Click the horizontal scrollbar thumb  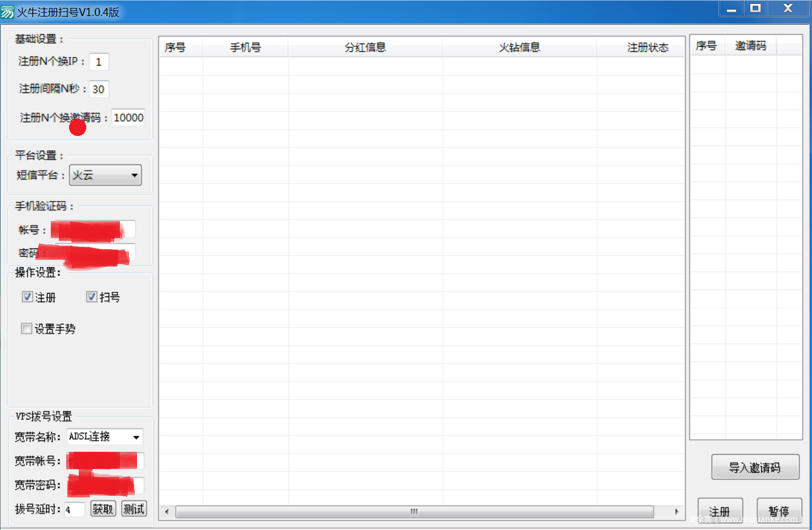(x=414, y=512)
